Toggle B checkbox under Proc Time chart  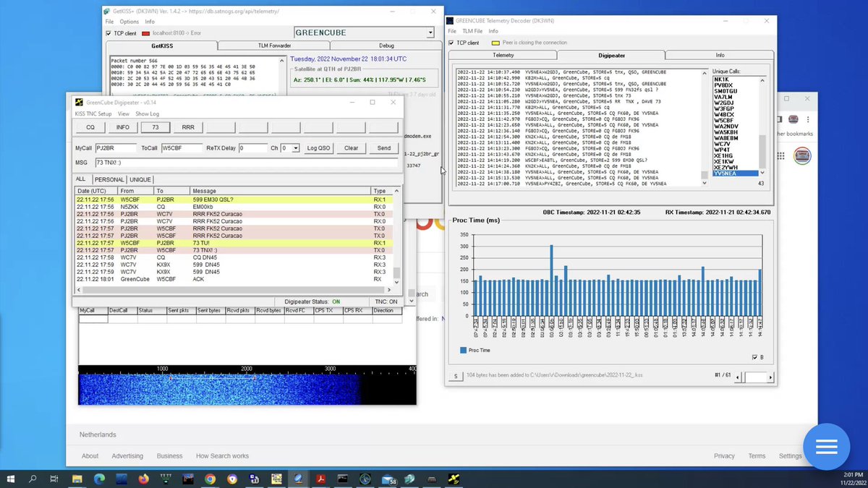tap(755, 357)
